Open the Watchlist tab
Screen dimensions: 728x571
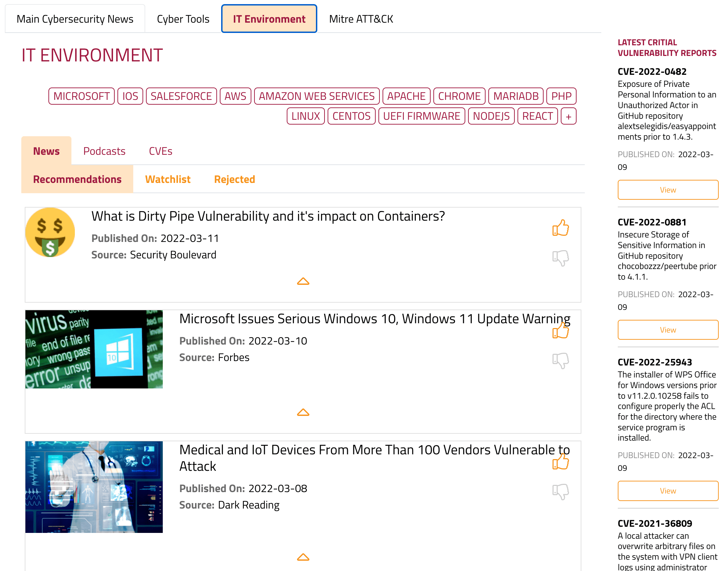point(168,179)
